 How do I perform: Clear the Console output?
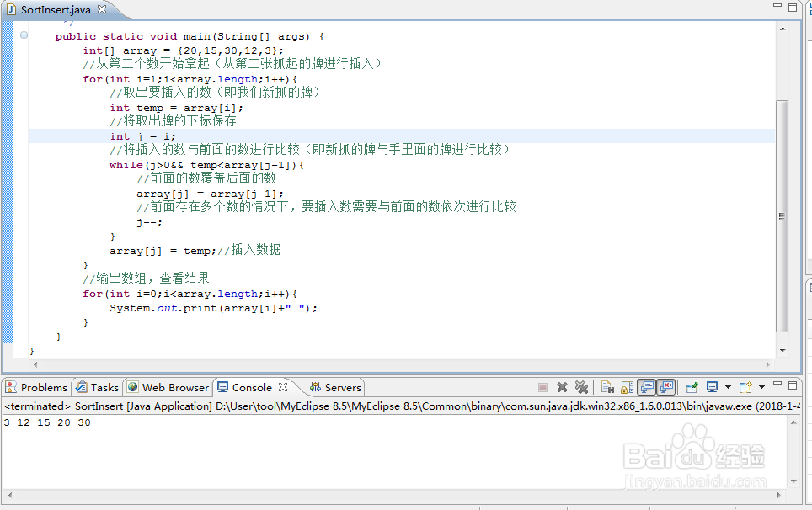click(607, 387)
